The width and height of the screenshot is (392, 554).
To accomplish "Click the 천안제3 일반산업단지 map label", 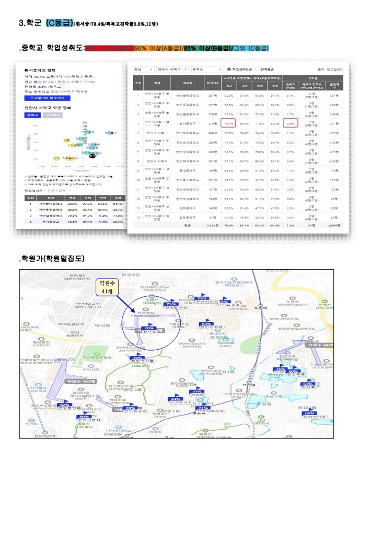I will click(x=77, y=277).
